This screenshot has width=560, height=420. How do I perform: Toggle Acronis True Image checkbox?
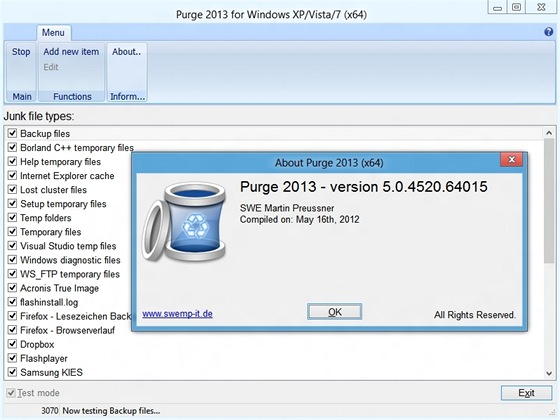click(x=12, y=288)
